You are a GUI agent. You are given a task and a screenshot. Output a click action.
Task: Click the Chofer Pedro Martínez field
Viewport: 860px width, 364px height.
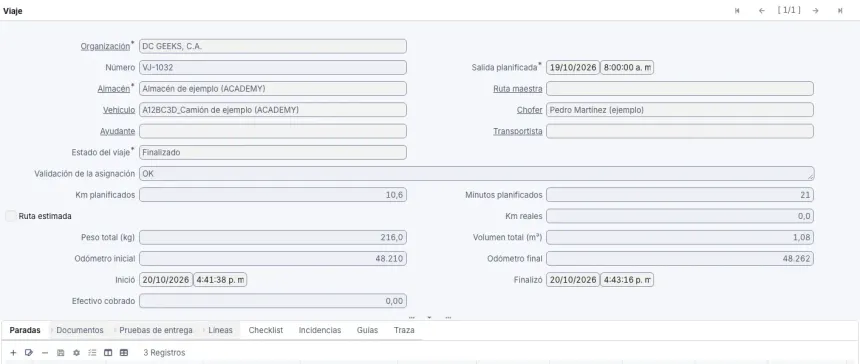point(680,110)
